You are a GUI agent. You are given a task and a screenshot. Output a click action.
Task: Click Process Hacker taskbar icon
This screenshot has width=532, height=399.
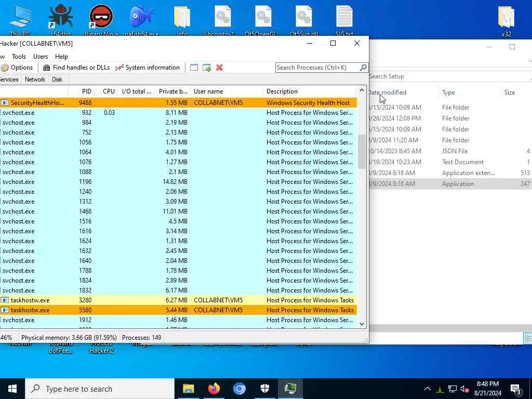tap(290, 389)
